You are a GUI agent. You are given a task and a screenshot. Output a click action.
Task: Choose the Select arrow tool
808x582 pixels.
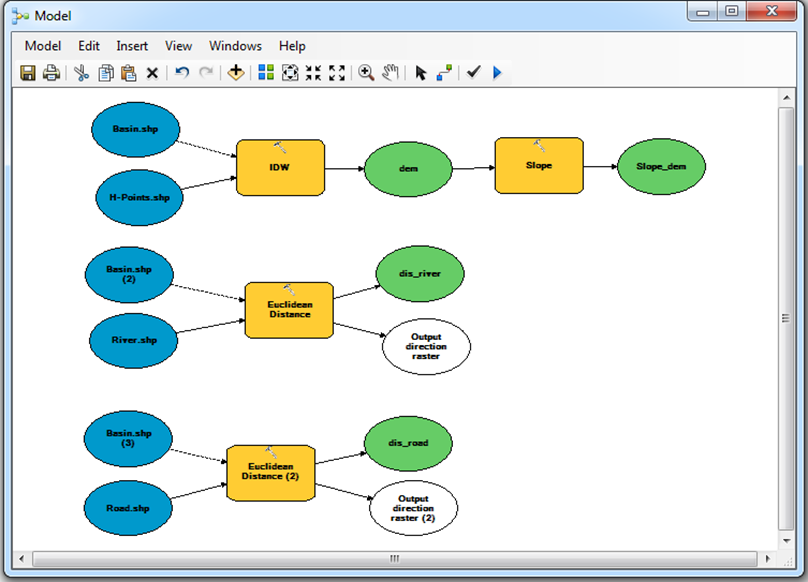pos(420,73)
